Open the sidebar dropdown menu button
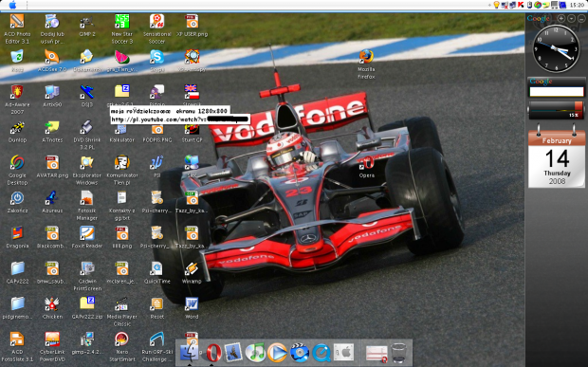The image size is (588, 367). (x=571, y=18)
